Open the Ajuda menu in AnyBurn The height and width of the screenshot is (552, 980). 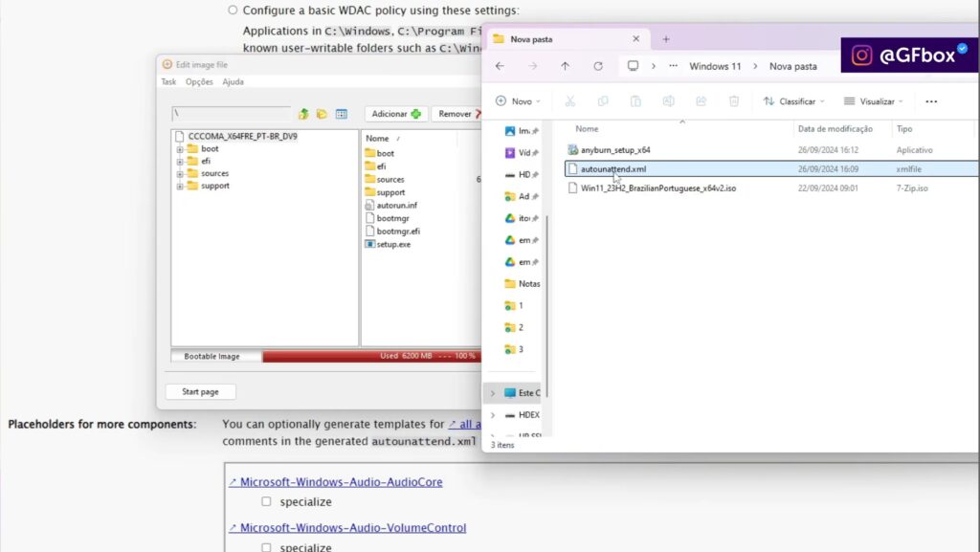(234, 82)
